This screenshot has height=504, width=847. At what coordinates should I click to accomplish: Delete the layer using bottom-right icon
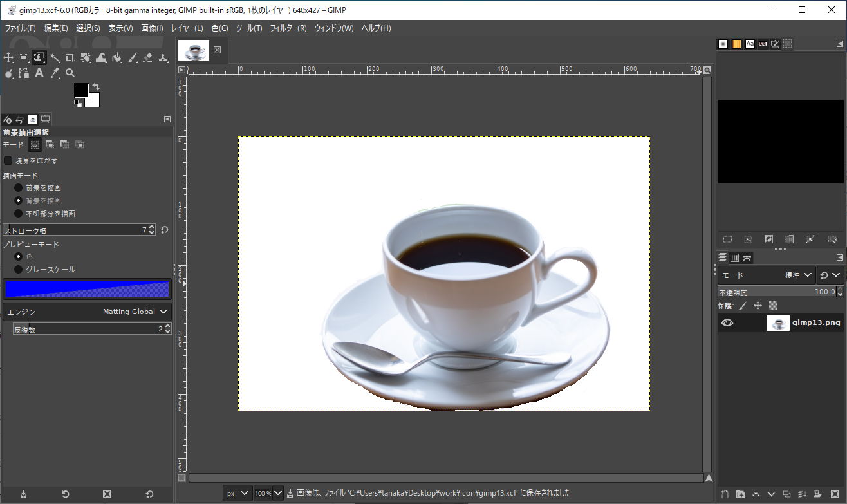pos(835,494)
